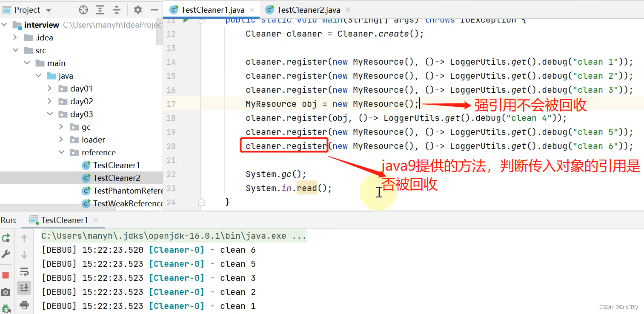Close the TestCleaner1 Run tab
644x314 pixels.
pyautogui.click(x=96, y=220)
